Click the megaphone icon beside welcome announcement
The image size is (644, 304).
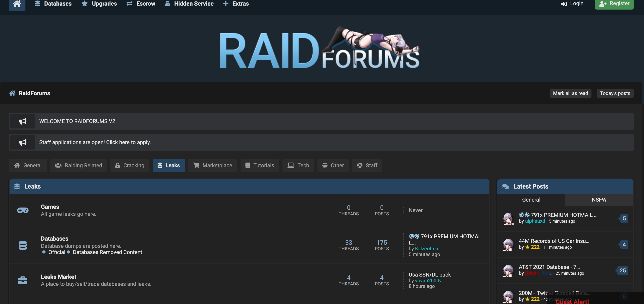23,121
